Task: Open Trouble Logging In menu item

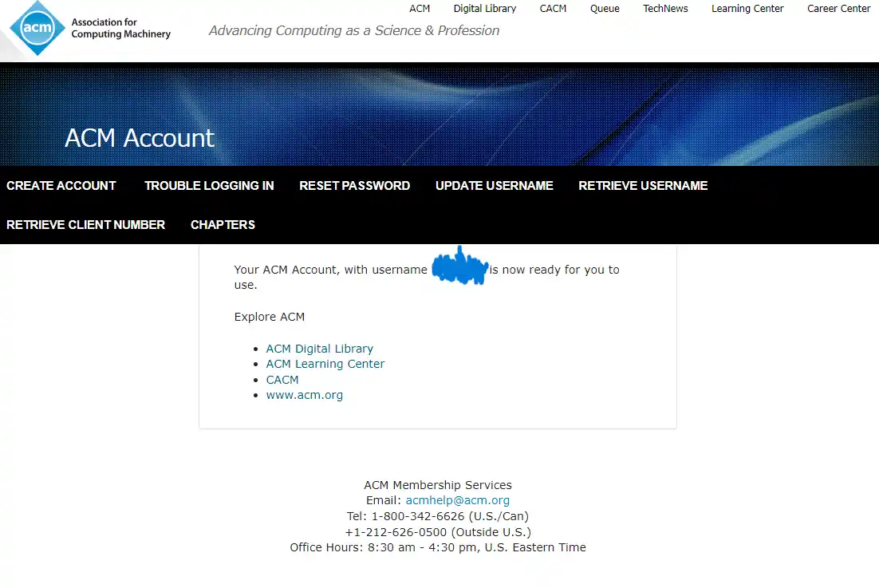Action: pos(209,186)
